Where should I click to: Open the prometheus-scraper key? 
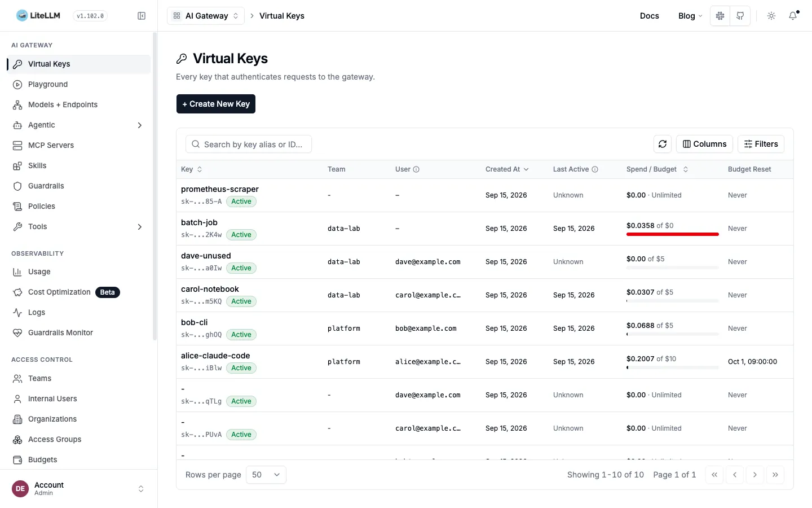point(220,189)
